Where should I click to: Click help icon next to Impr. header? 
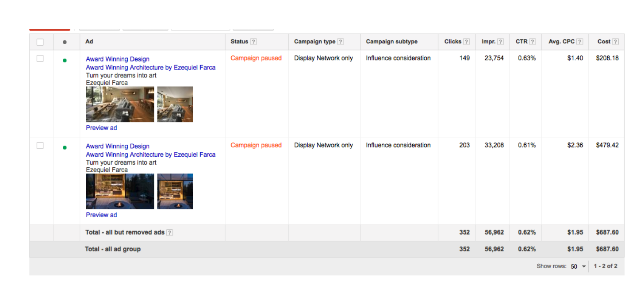coord(500,42)
